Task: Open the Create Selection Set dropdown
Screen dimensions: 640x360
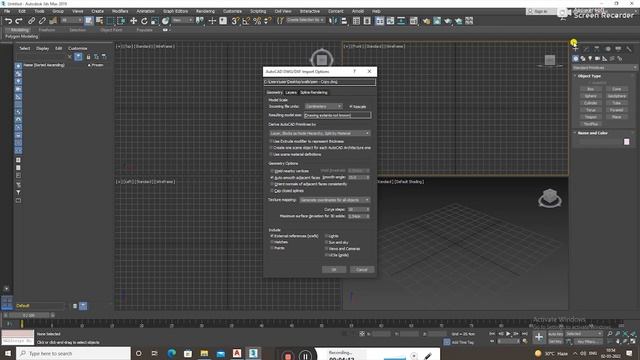Action: coord(305,20)
